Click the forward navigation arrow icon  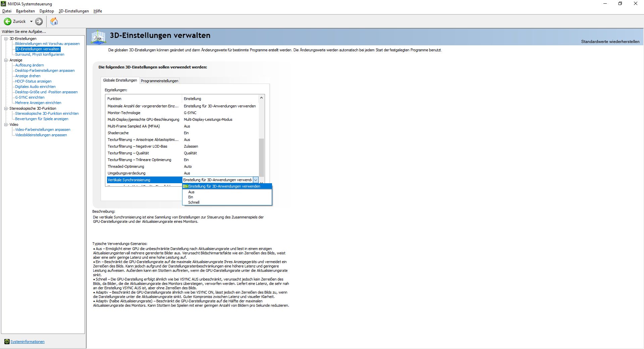pos(39,21)
